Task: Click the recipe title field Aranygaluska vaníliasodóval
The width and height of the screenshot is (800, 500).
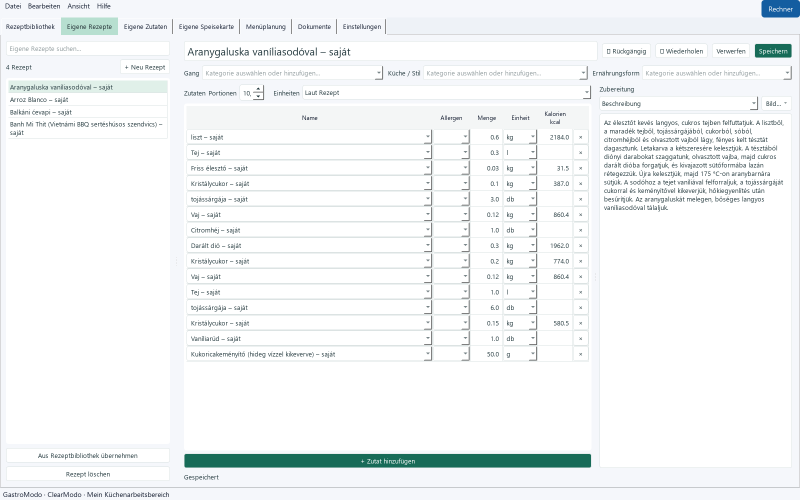Action: click(x=390, y=52)
